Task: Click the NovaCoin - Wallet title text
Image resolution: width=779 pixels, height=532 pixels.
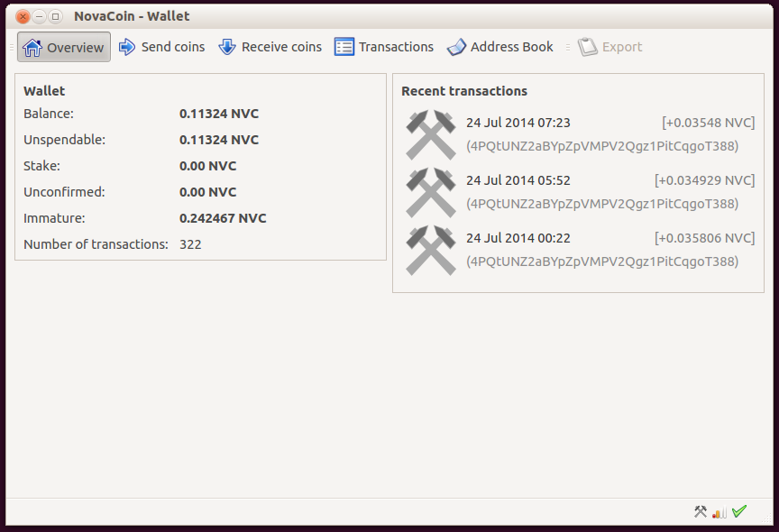Action: 132,16
